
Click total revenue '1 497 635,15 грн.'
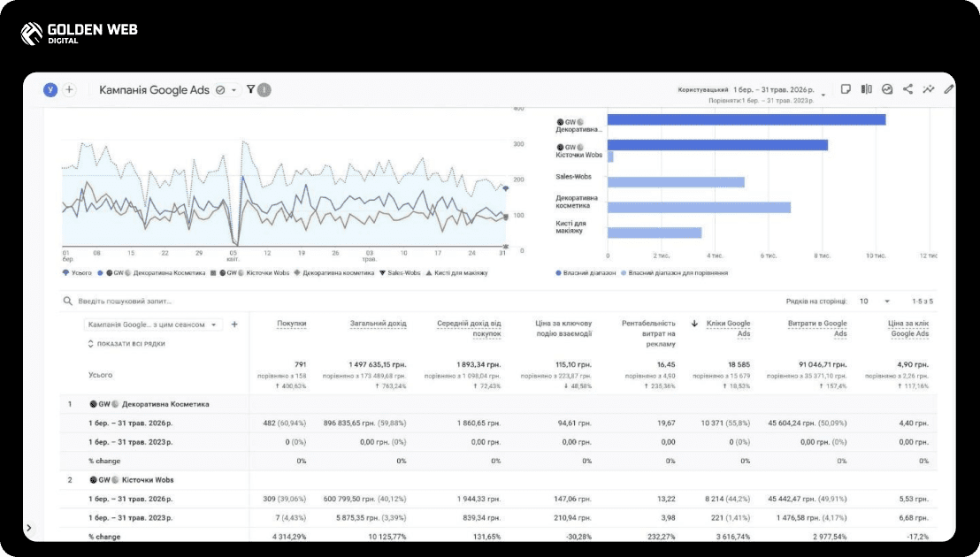(378, 364)
